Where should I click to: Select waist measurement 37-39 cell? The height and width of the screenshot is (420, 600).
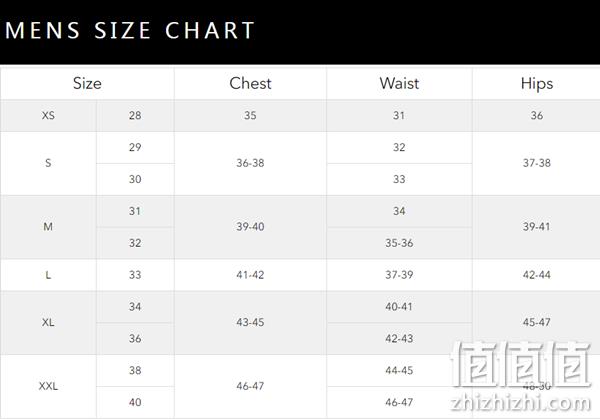pos(399,275)
